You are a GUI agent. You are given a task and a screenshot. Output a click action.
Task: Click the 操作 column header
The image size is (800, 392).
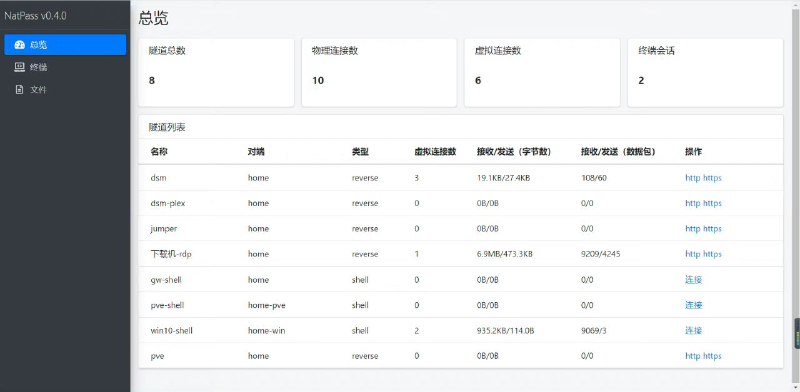(x=693, y=152)
